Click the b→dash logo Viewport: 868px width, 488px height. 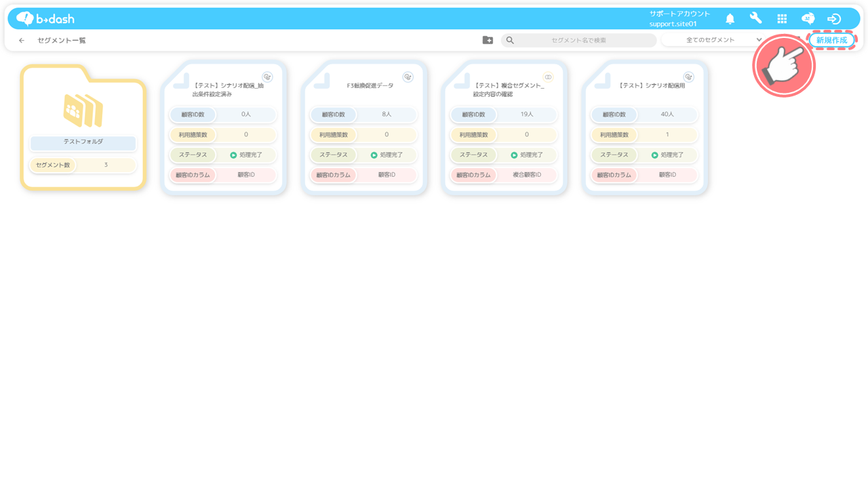point(45,18)
